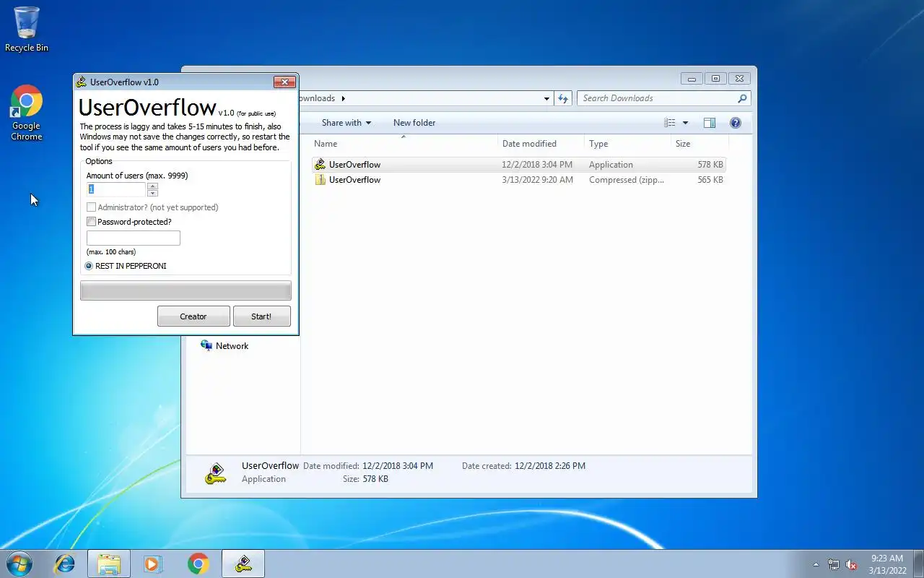Image resolution: width=924 pixels, height=578 pixels.
Task: Click the Amount of users number field
Action: (116, 189)
